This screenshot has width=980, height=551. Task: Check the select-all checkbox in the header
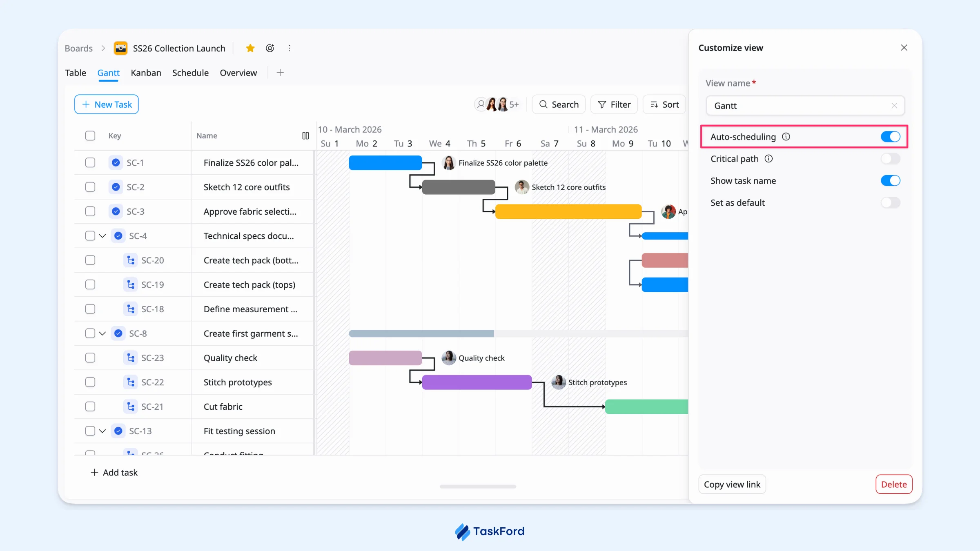click(90, 136)
